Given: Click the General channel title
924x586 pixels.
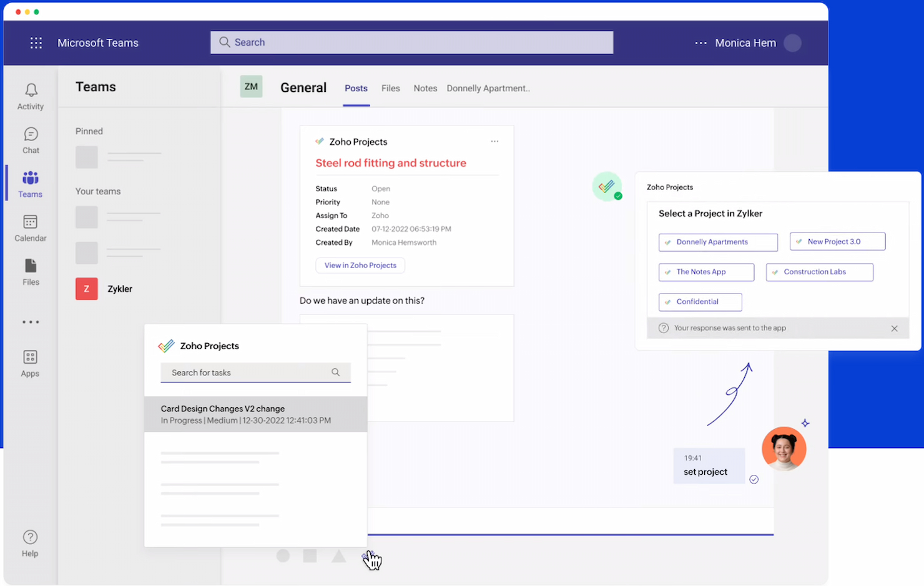Looking at the screenshot, I should (x=303, y=87).
